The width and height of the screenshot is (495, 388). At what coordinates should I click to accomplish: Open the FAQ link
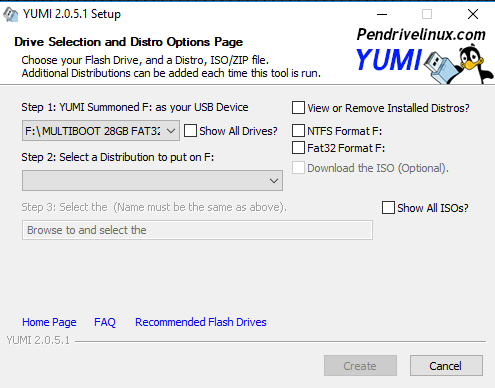105,322
